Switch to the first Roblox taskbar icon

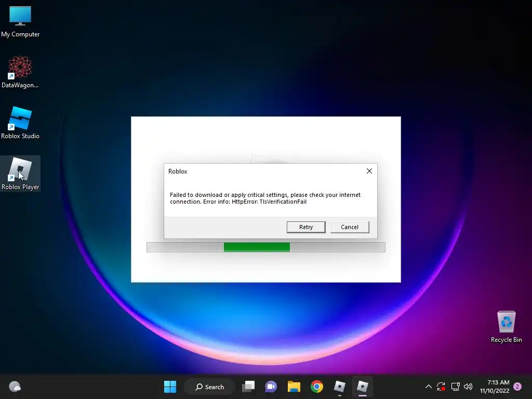point(340,387)
